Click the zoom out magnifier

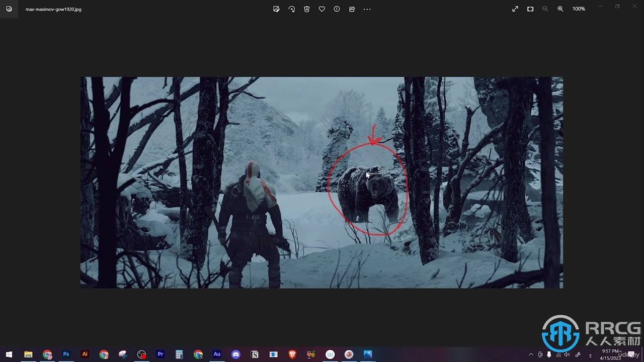point(545,9)
